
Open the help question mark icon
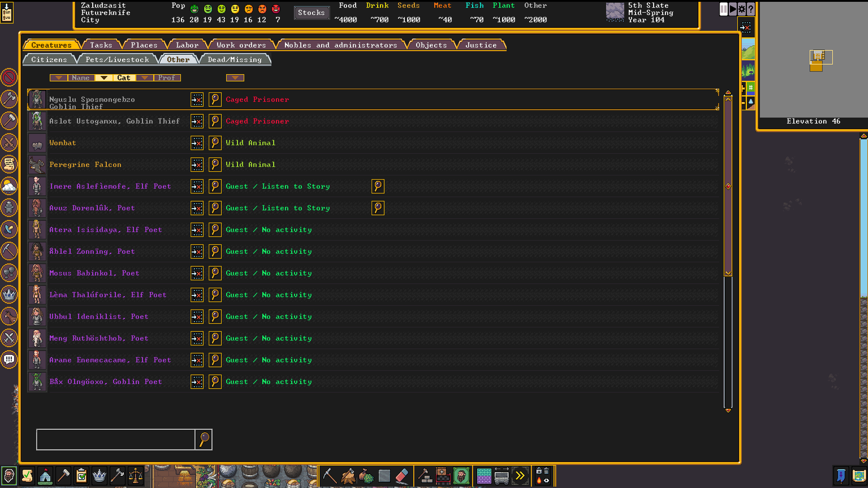[750, 9]
